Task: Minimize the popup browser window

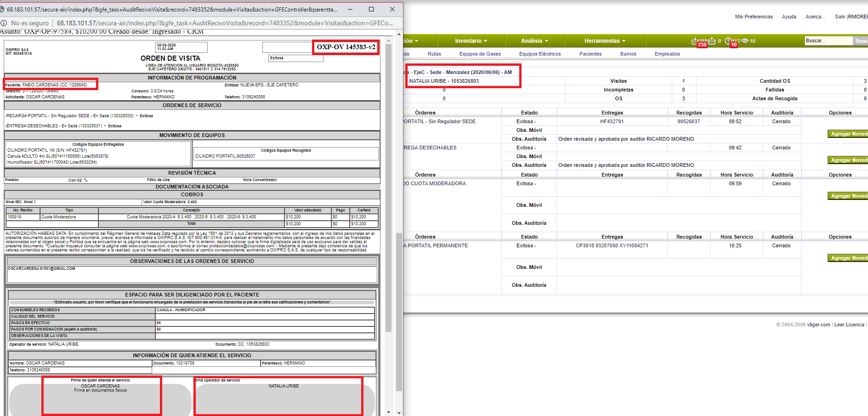Action: click(350, 9)
